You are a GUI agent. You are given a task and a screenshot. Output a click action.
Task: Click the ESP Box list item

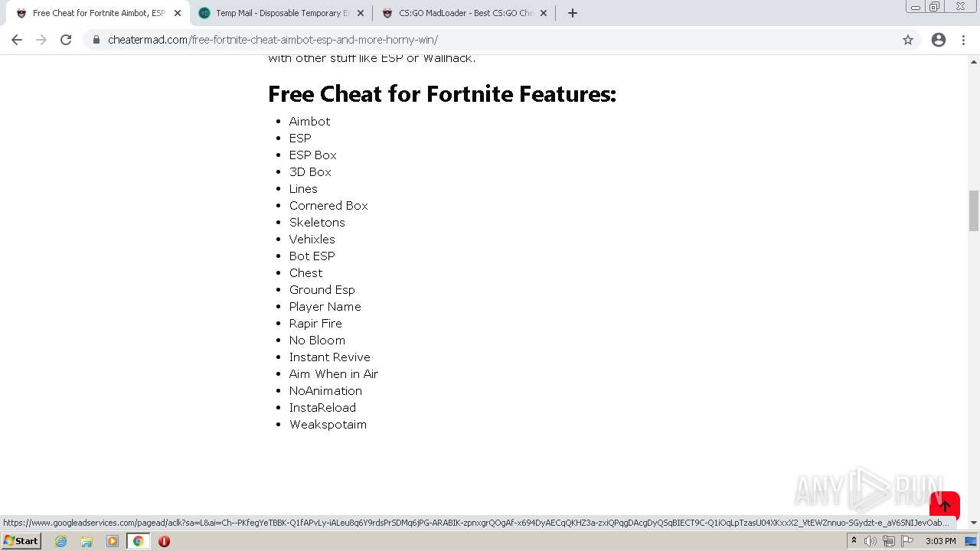click(x=312, y=155)
